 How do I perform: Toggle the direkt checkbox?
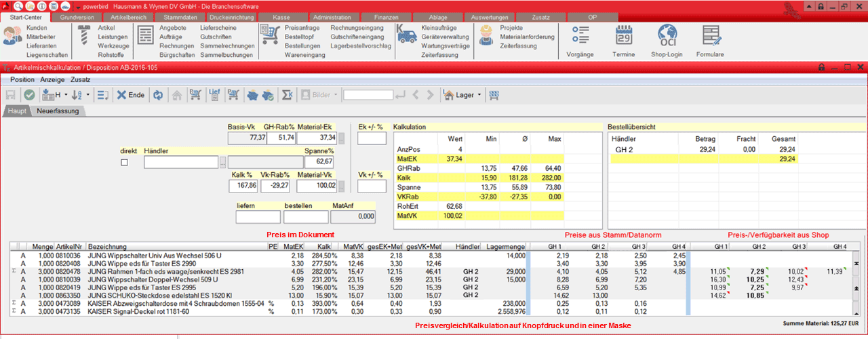point(124,162)
